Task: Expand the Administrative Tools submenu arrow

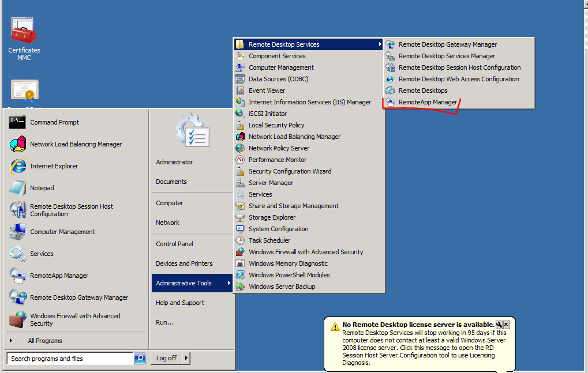Action: click(x=229, y=283)
